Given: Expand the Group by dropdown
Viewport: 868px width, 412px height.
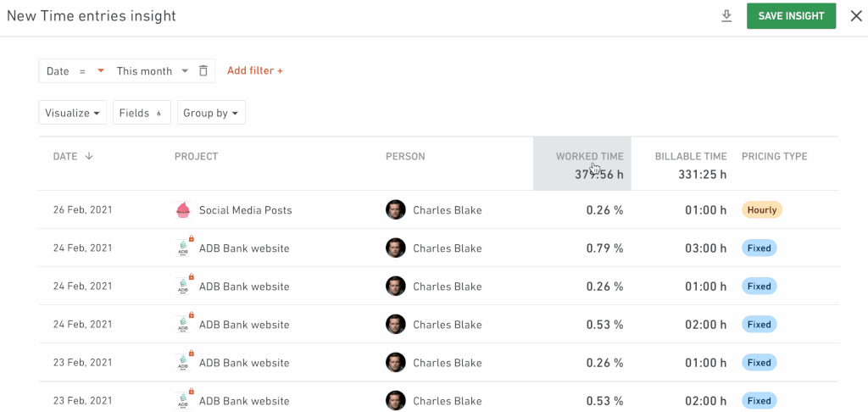Looking at the screenshot, I should [211, 113].
